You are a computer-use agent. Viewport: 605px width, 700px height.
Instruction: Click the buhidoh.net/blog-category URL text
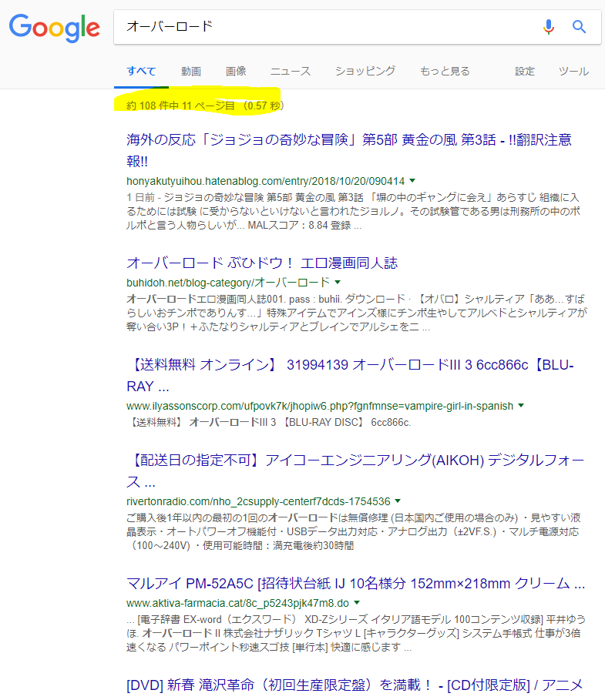[228, 282]
